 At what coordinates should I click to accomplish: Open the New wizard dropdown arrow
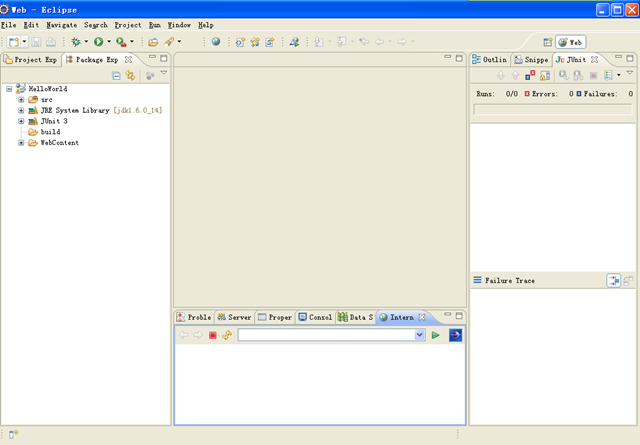[x=24, y=42]
